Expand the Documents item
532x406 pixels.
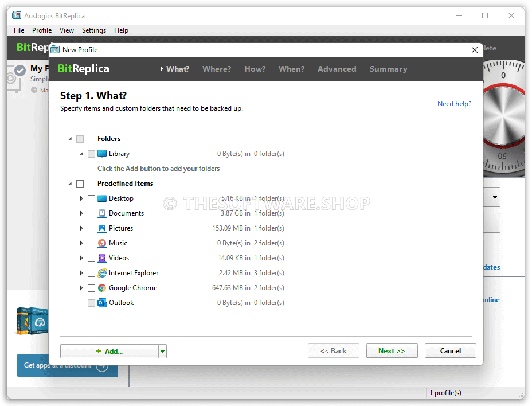pos(81,213)
